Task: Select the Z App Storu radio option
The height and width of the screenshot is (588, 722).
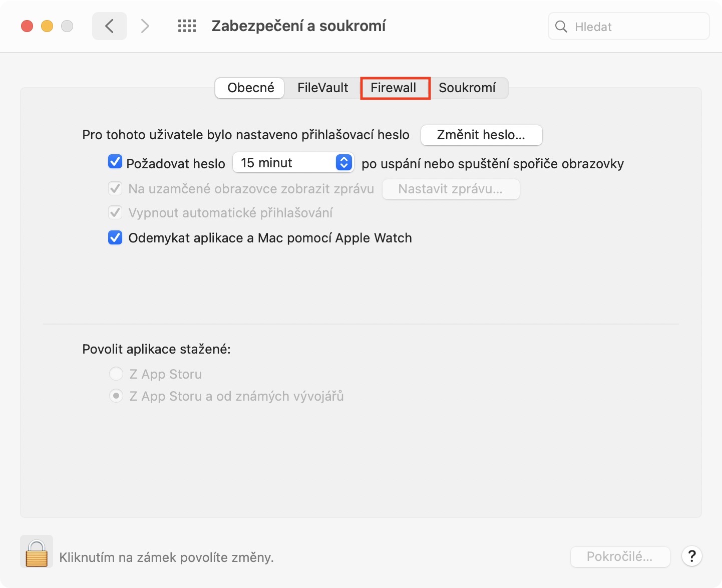Action: (116, 374)
